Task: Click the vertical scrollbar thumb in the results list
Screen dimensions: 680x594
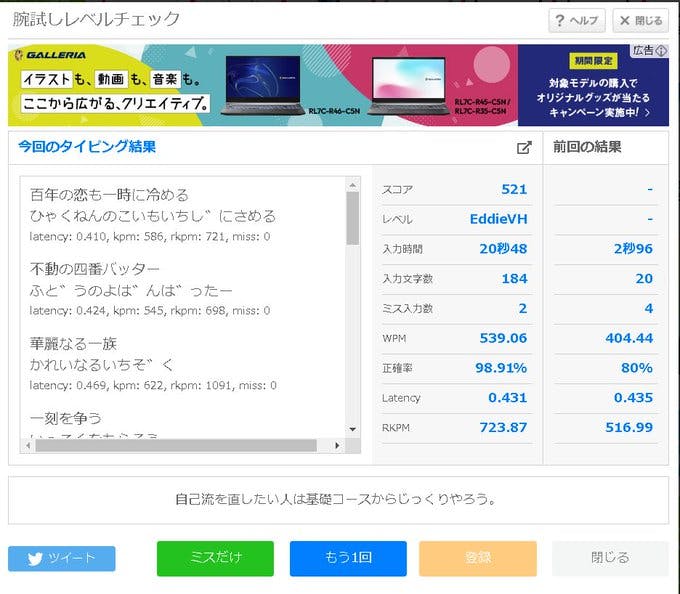Action: (352, 217)
